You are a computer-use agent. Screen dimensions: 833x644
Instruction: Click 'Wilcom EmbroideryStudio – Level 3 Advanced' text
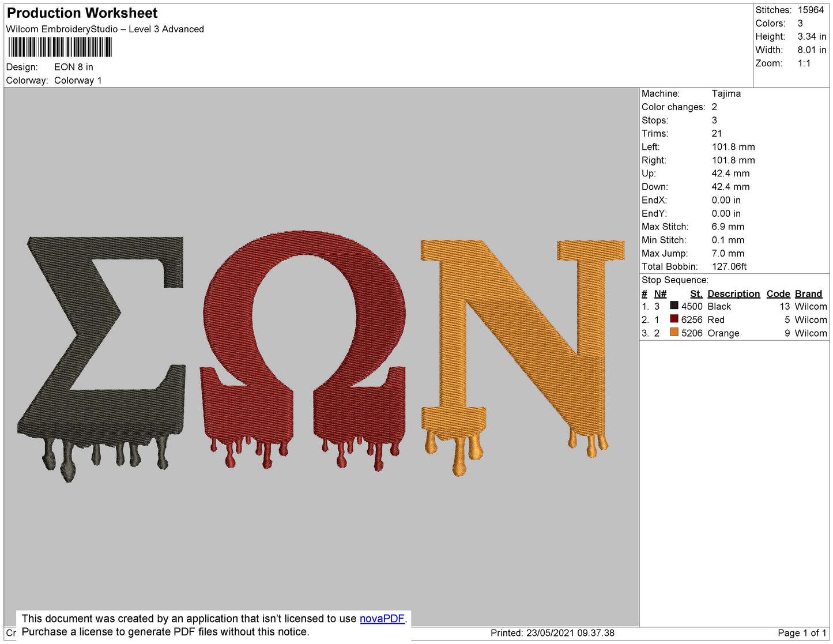[x=105, y=29]
